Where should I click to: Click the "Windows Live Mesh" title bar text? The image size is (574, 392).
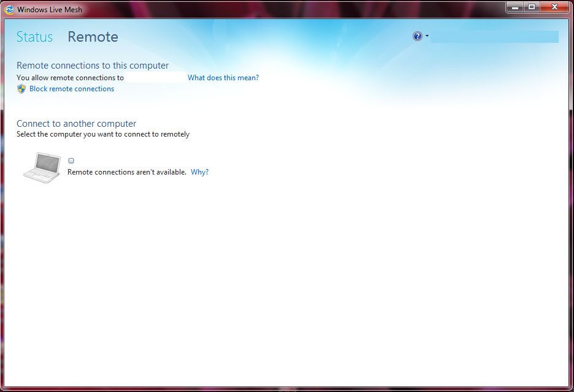click(x=50, y=10)
